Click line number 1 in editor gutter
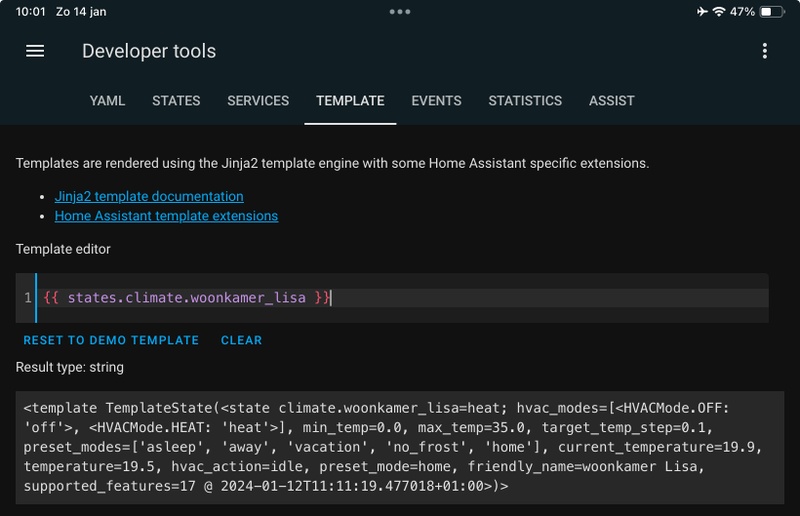Screen dimensions: 800x516 [27, 298]
